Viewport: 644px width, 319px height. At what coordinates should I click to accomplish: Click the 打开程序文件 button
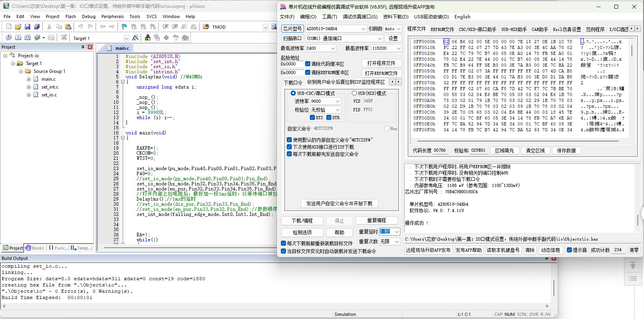pyautogui.click(x=381, y=63)
